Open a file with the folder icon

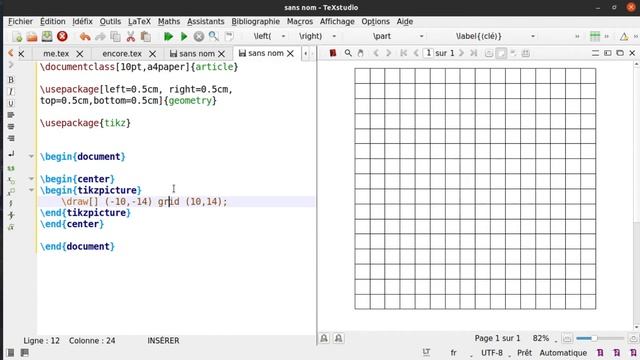pyautogui.click(x=32, y=37)
